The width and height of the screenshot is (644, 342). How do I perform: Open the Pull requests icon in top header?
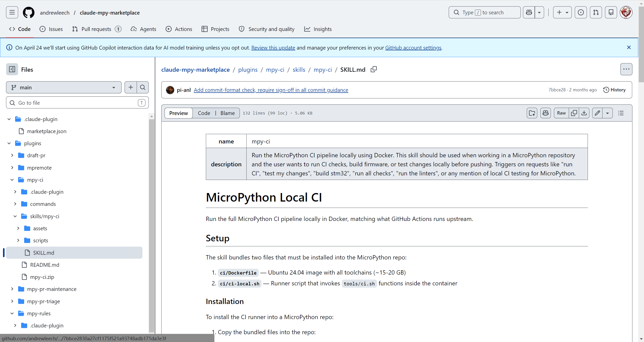point(596,12)
